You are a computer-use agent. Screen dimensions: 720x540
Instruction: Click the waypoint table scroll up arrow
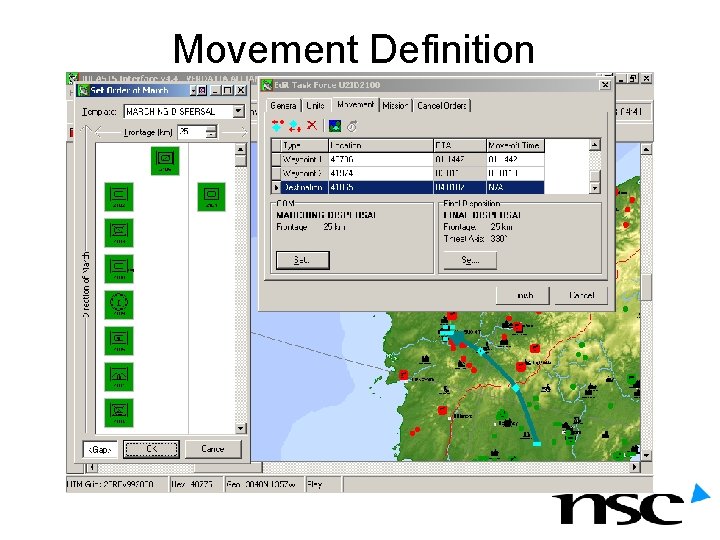595,145
